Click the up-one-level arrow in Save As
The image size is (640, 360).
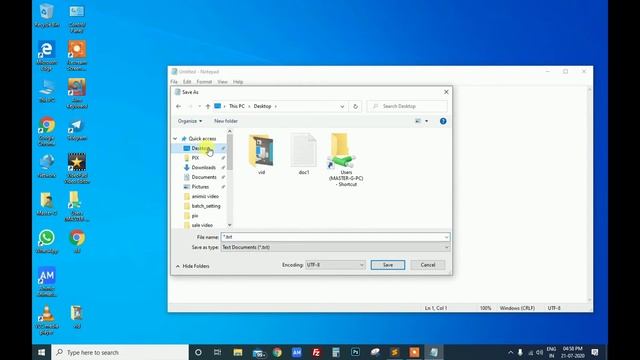pyautogui.click(x=208, y=106)
